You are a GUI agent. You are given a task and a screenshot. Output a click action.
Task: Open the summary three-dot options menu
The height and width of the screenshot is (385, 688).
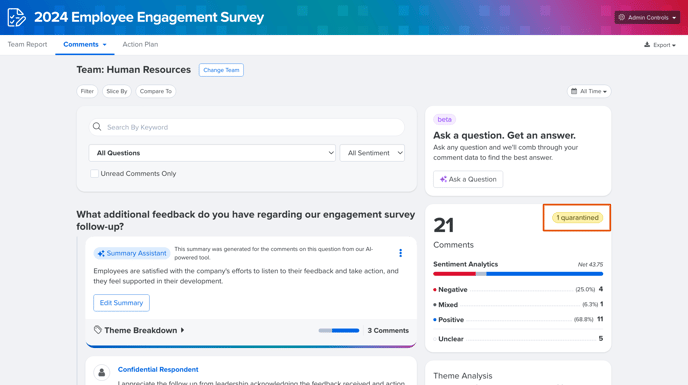400,253
